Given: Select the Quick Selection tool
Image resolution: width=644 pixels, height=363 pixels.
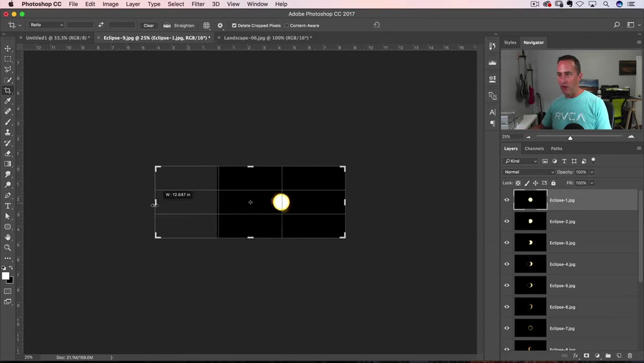Looking at the screenshot, I should pos(8,80).
